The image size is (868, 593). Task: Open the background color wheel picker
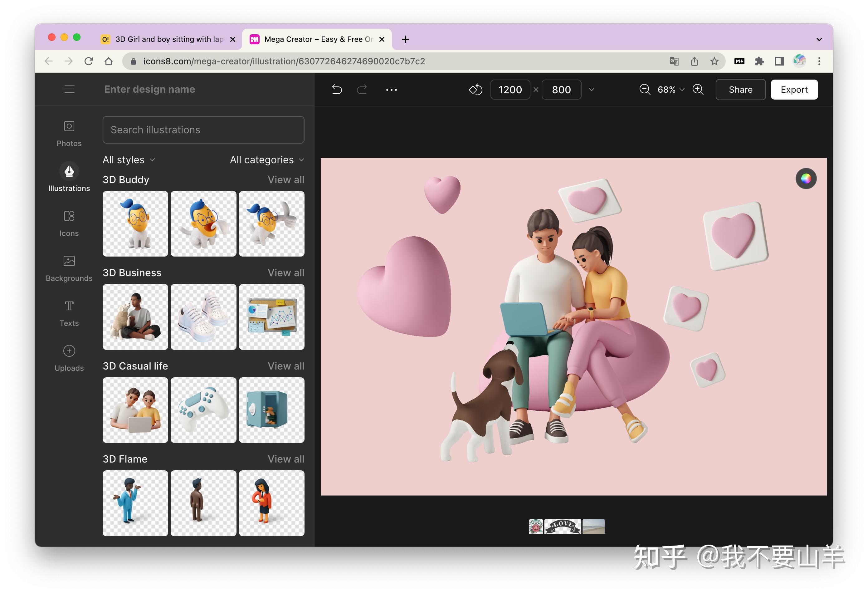pyautogui.click(x=806, y=178)
